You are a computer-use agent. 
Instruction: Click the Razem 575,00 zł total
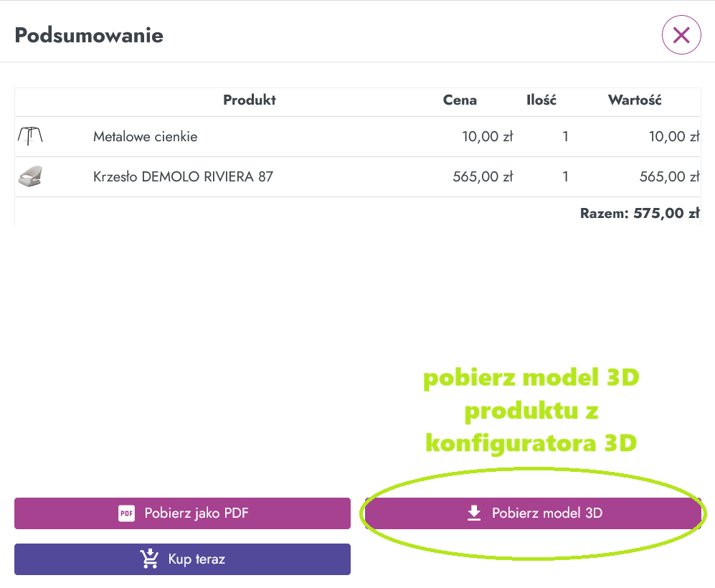click(x=640, y=213)
